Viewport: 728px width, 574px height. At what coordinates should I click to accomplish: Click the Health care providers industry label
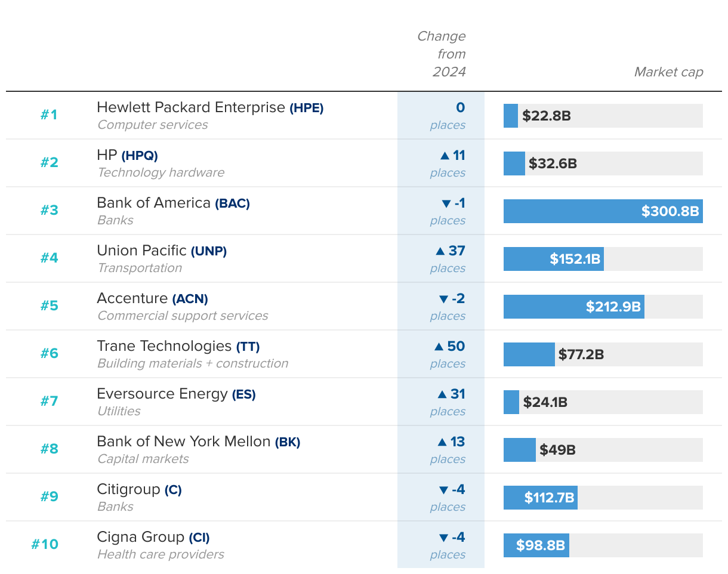(x=161, y=554)
